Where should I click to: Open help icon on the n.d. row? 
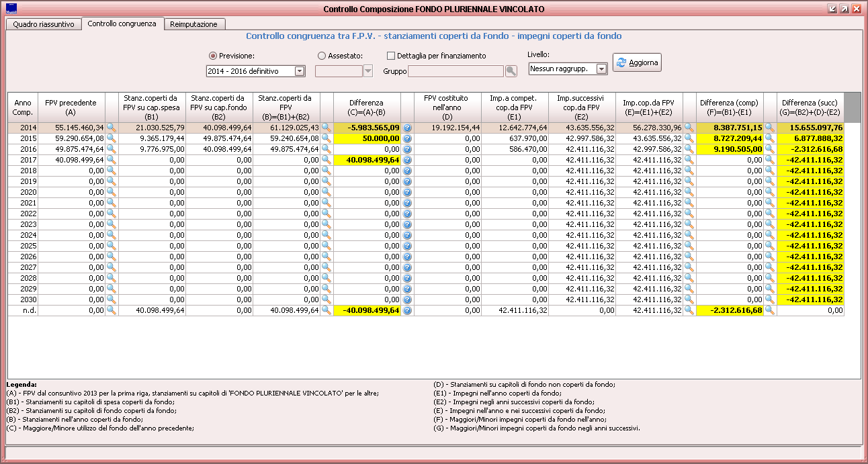(x=407, y=310)
